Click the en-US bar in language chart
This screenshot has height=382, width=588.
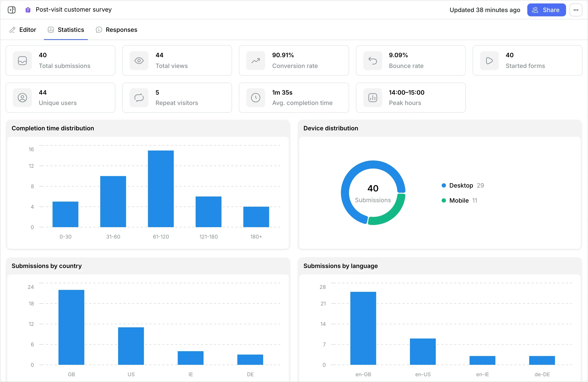(423, 352)
